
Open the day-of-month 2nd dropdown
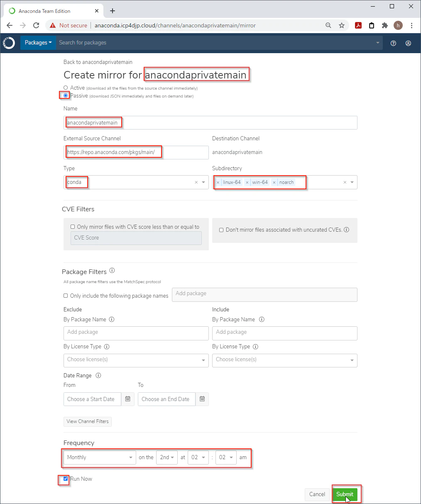[167, 458]
